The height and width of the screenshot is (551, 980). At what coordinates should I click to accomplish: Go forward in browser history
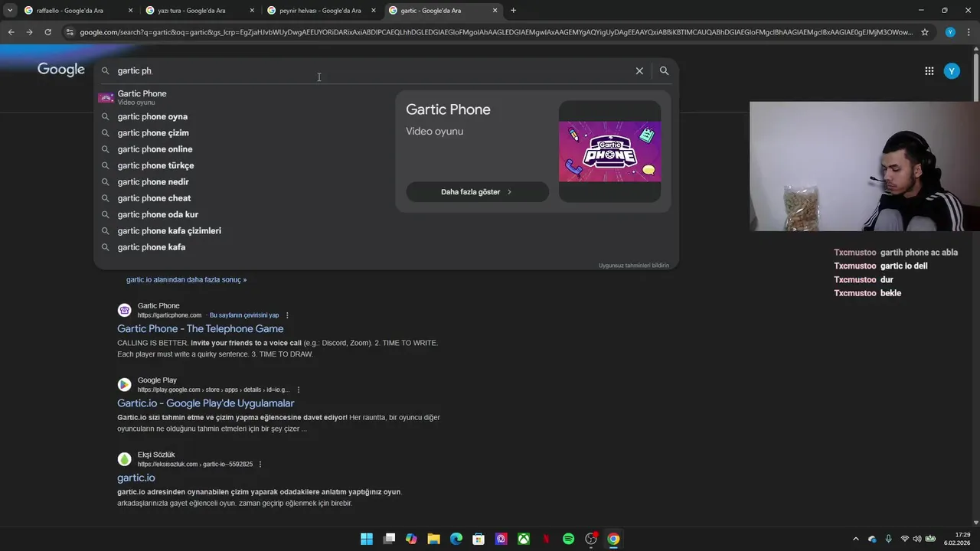(29, 32)
